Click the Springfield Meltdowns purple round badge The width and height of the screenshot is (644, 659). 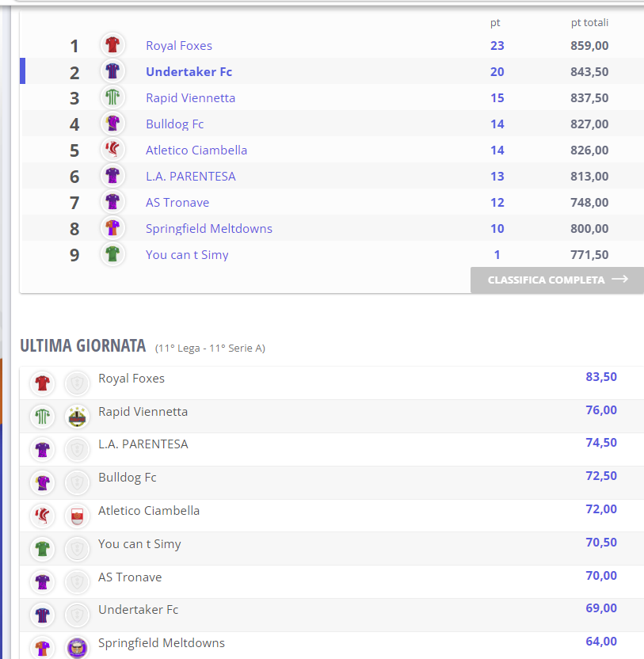pos(78,647)
